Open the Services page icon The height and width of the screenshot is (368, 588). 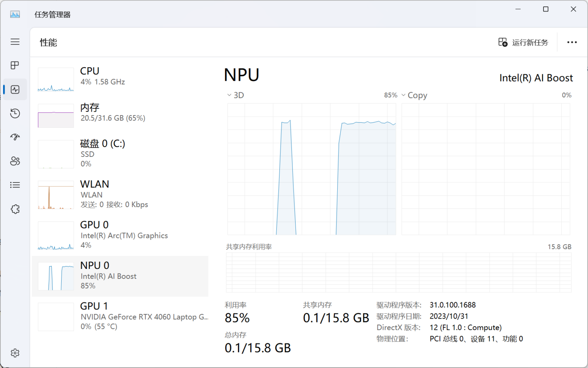tap(15, 209)
